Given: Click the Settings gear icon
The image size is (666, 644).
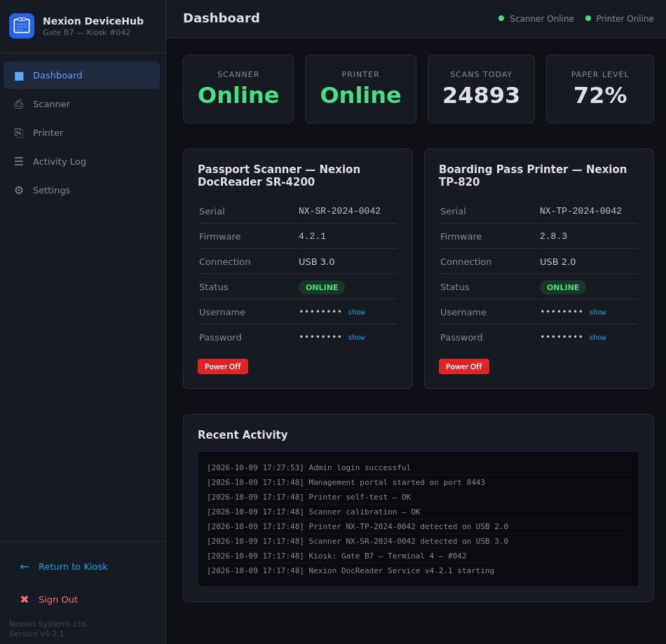Looking at the screenshot, I should pyautogui.click(x=19, y=190).
